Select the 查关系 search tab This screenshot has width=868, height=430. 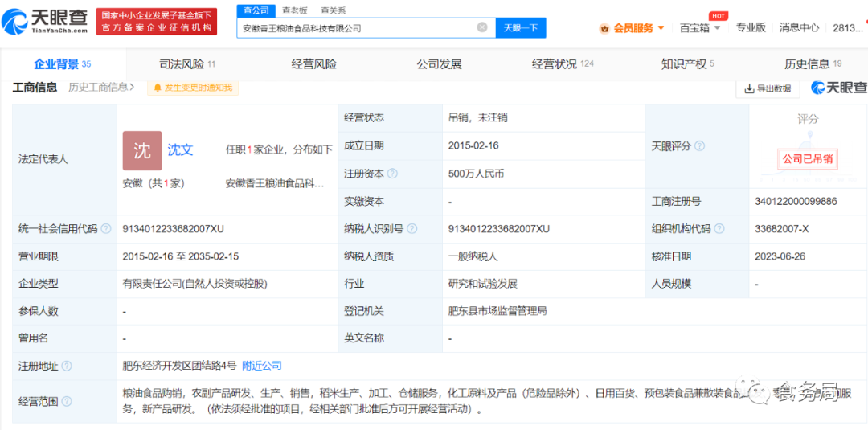click(334, 10)
